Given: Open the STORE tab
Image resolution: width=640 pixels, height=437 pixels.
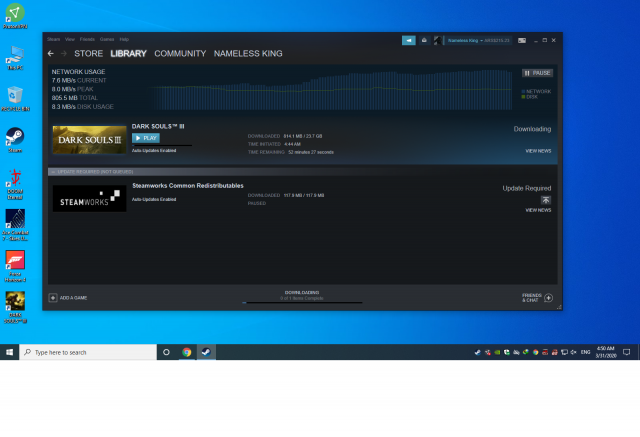Looking at the screenshot, I should 89,53.
